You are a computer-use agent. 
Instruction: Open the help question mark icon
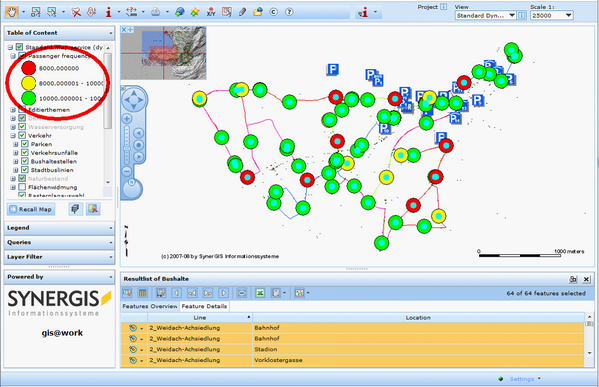coord(289,12)
